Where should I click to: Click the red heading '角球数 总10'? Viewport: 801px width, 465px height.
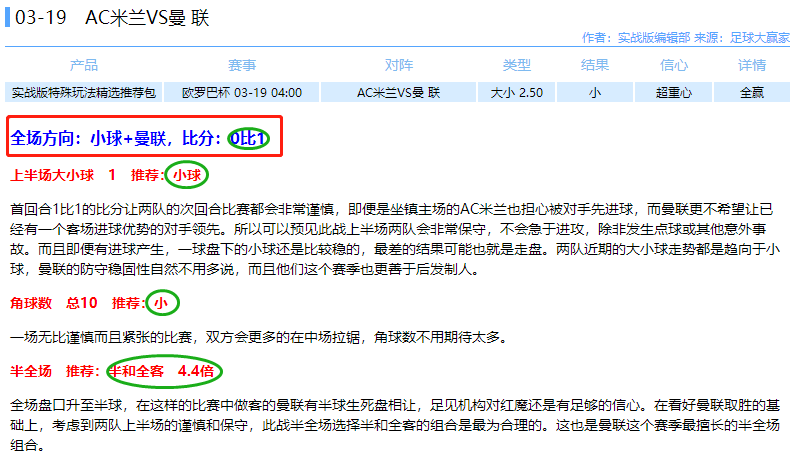pos(54,303)
